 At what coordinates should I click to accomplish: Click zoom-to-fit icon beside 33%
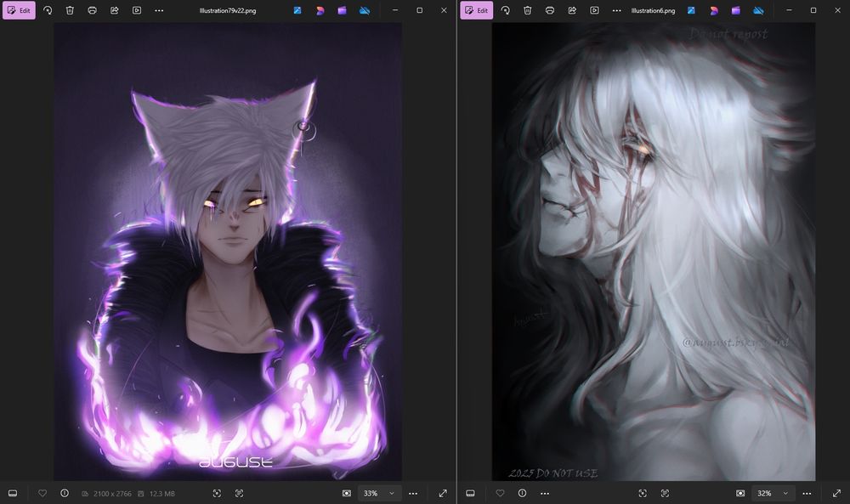click(347, 493)
